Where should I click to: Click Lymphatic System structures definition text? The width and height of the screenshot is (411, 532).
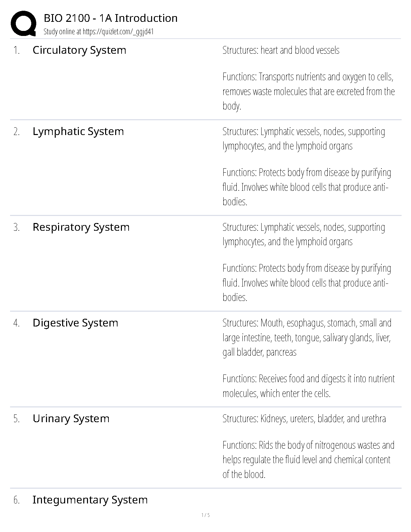[304, 139]
